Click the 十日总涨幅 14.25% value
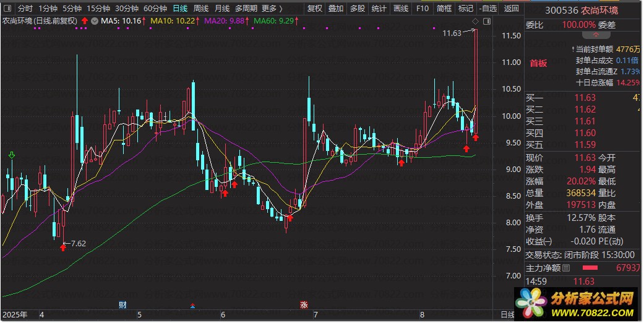The image size is (644, 323). click(628, 82)
